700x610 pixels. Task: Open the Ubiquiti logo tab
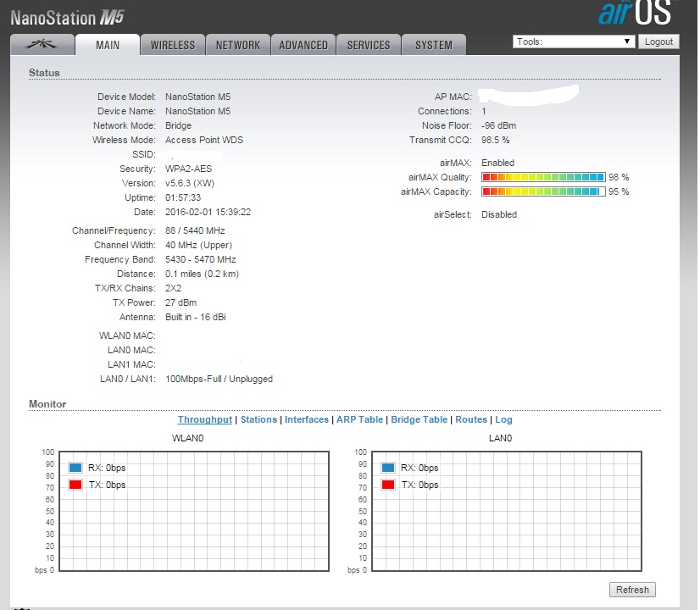pos(42,45)
